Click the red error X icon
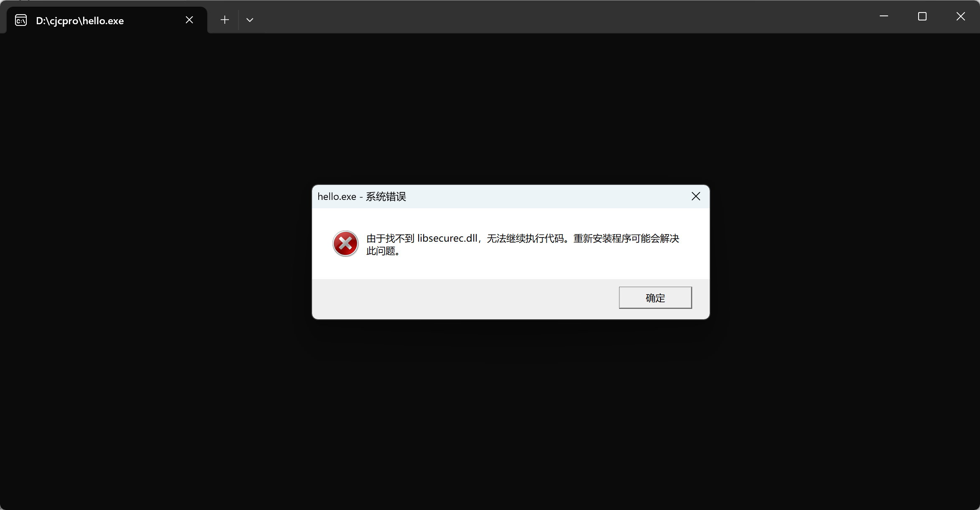 coord(345,243)
